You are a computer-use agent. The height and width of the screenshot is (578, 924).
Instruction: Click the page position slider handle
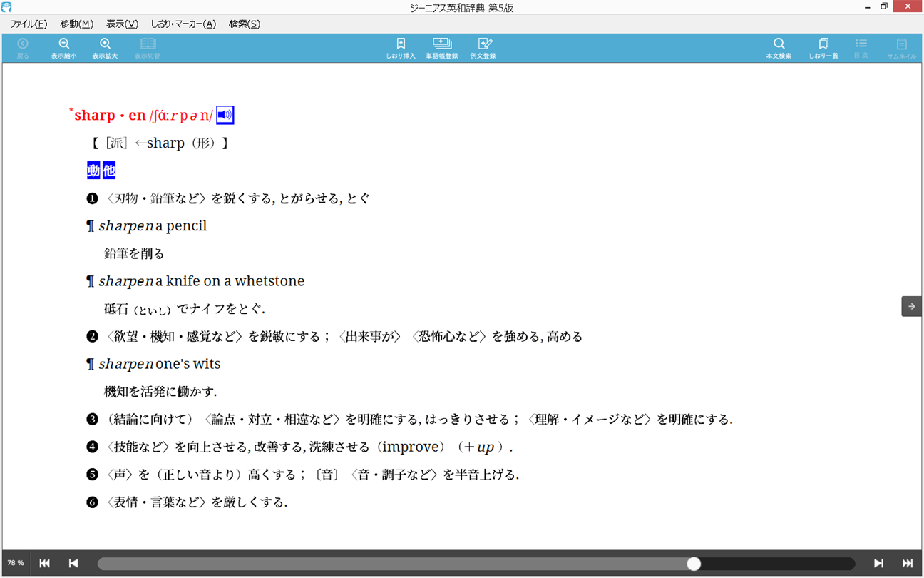point(694,564)
